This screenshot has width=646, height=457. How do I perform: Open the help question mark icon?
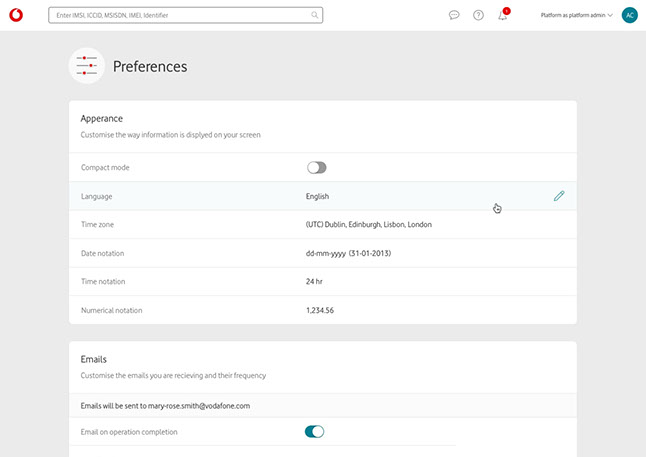(478, 15)
